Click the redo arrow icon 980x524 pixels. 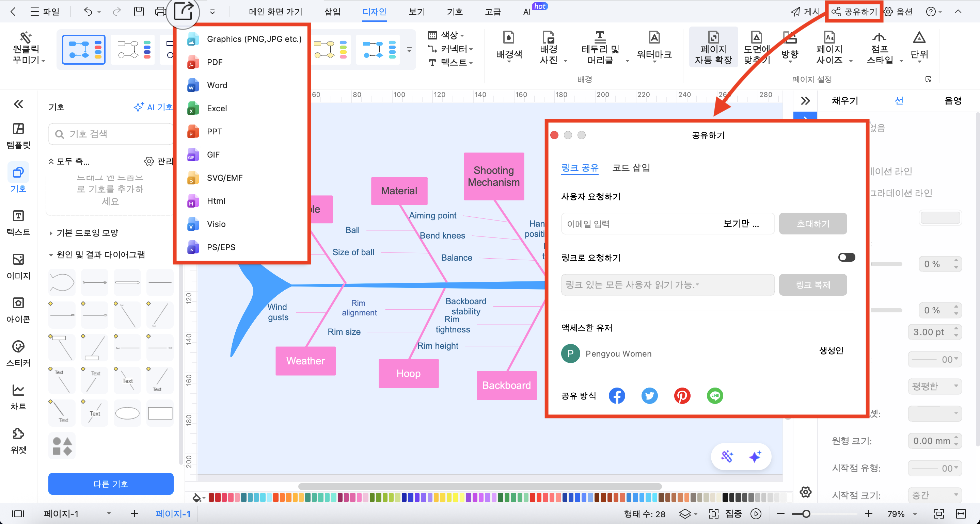coord(117,12)
